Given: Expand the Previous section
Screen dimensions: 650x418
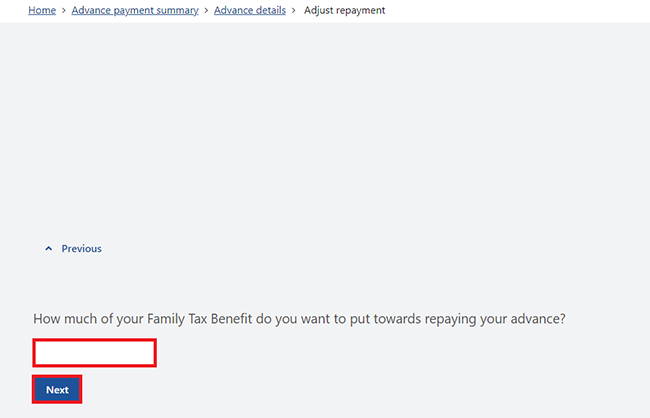Looking at the screenshot, I should point(73,248).
